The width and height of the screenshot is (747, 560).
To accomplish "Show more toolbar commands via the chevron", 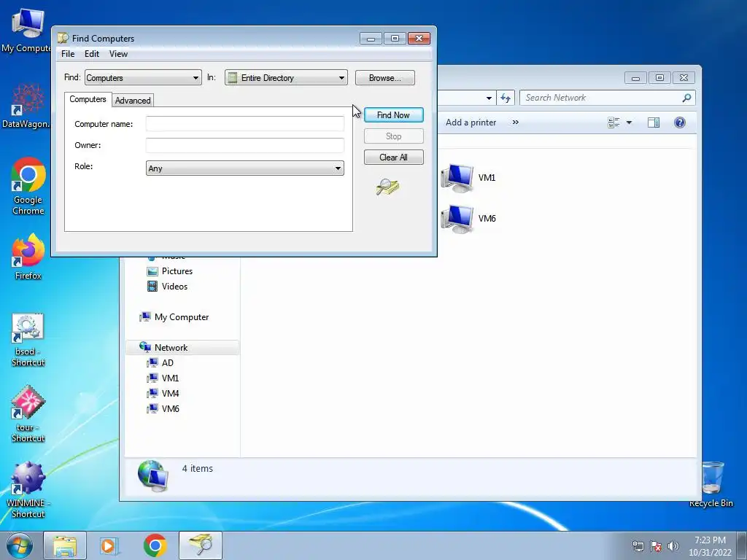I will click(516, 122).
